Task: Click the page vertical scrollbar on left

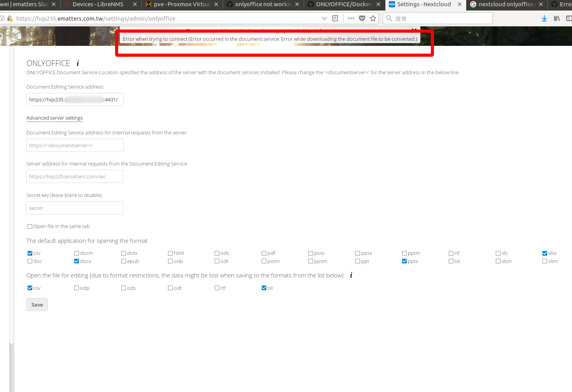Action: pos(12,194)
